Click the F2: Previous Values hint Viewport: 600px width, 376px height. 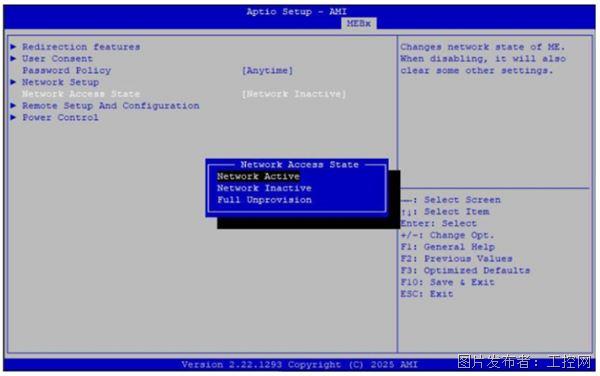[x=457, y=259]
